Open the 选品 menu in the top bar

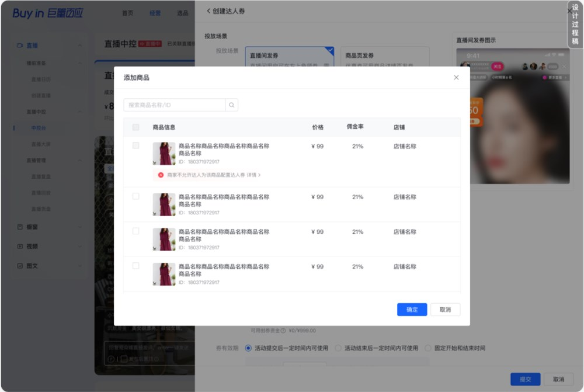point(182,12)
